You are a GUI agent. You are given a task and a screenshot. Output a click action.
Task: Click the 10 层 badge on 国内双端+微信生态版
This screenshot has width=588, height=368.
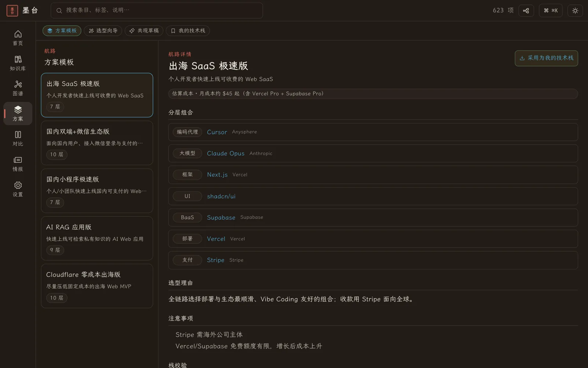[x=57, y=155]
